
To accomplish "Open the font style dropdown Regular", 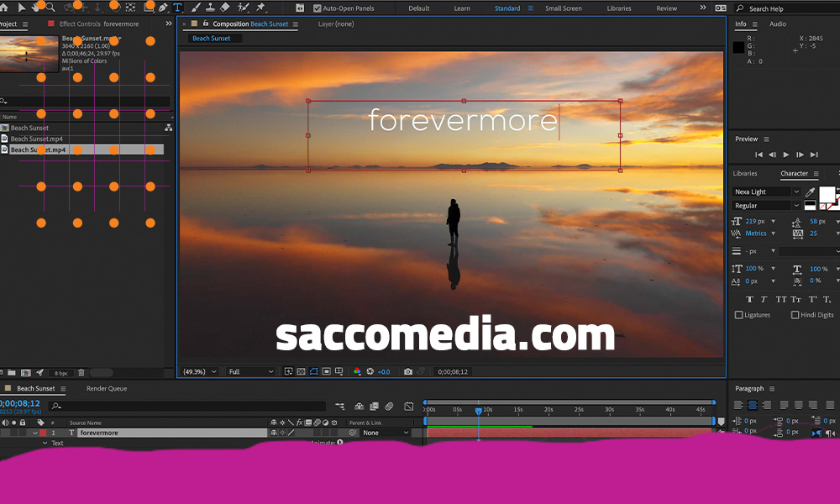I will 766,206.
